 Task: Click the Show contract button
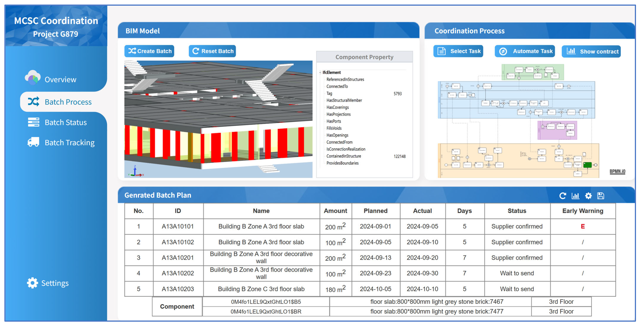tap(591, 51)
